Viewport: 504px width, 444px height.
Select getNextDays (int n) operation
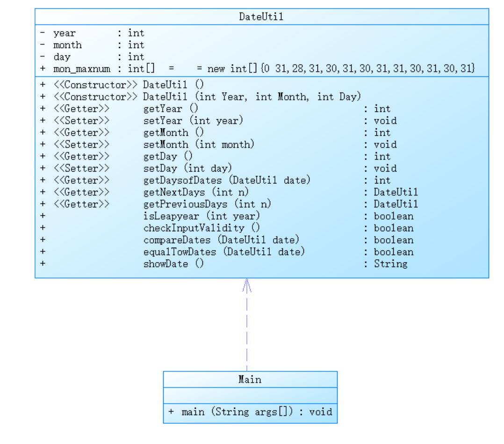229,192
